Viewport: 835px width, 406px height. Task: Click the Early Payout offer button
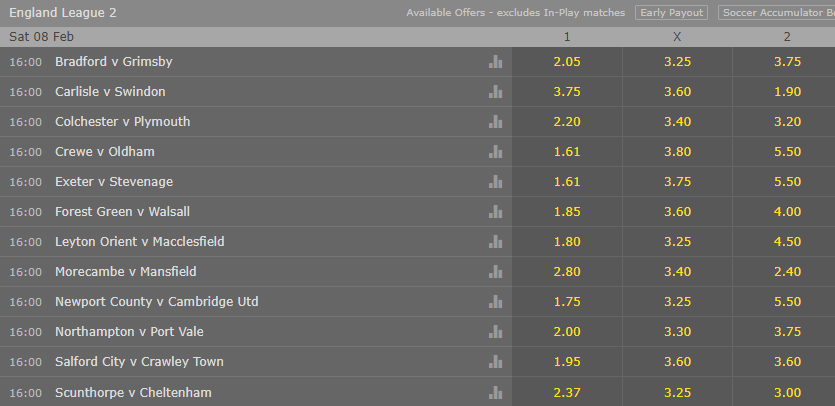(671, 13)
